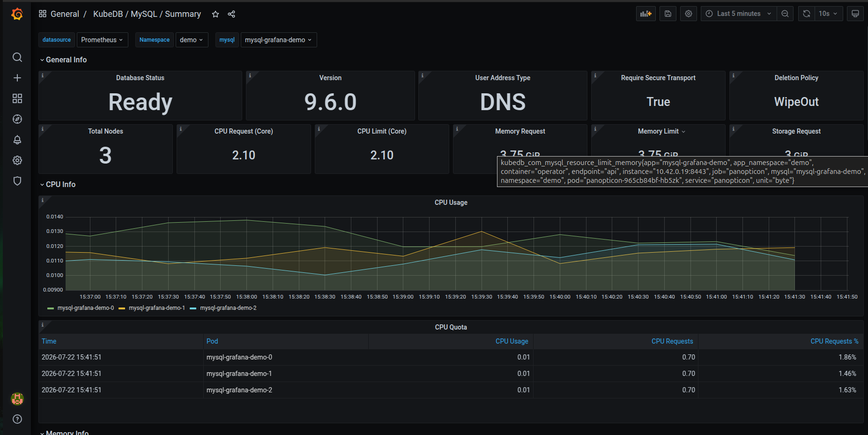The height and width of the screenshot is (435, 868).
Task: Select the mysql-grafana-demo-2 pod cell
Action: (x=286, y=390)
